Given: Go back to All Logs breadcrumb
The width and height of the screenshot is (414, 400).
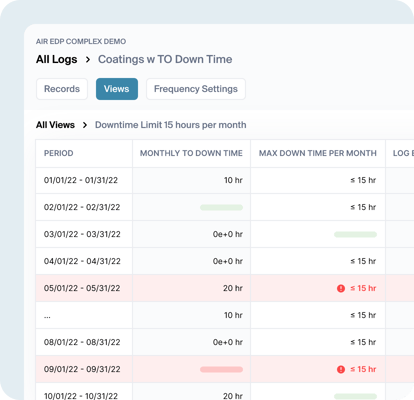Looking at the screenshot, I should [56, 59].
